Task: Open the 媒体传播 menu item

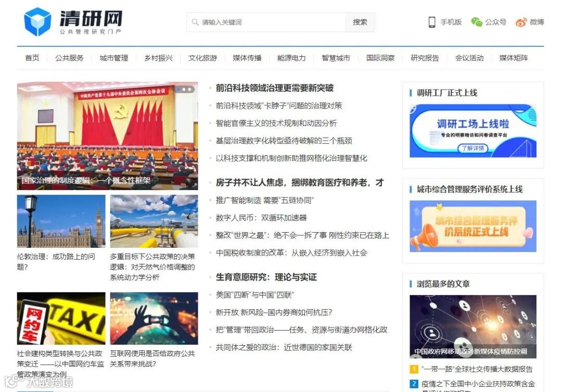Action: (247, 58)
